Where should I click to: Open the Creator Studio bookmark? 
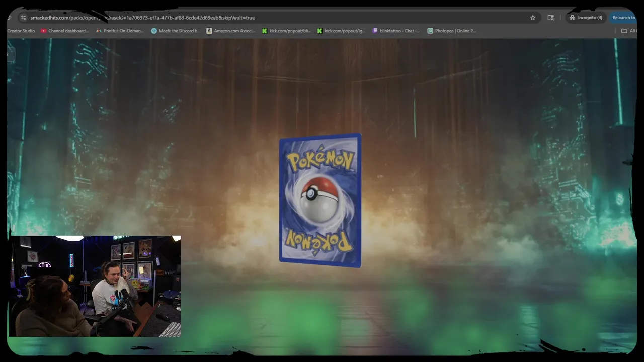tap(21, 31)
